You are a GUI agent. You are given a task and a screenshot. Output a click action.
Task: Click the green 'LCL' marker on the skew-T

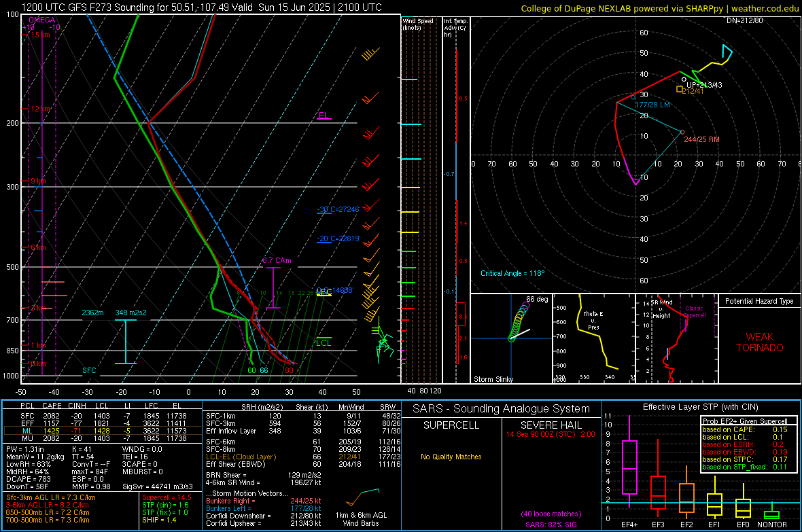coord(324,342)
